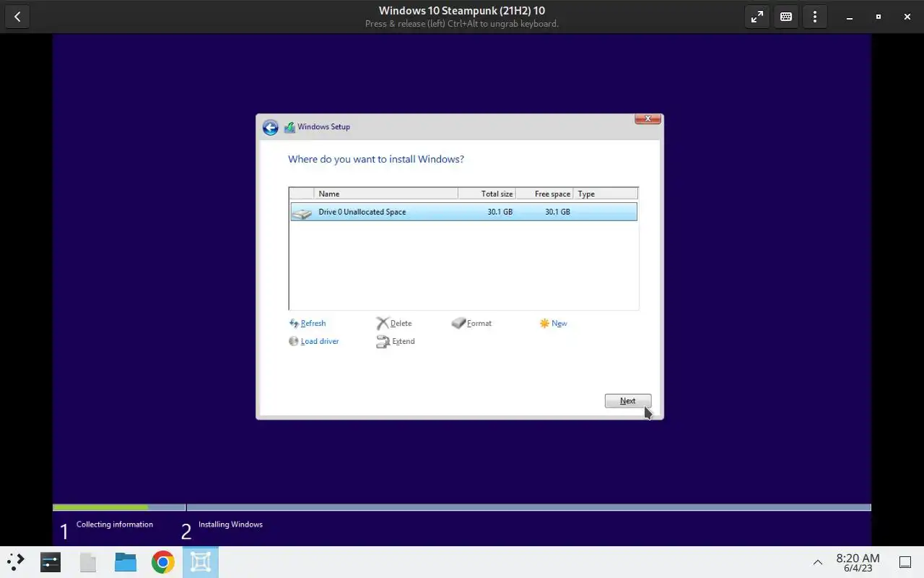Open the three-dot menu in header
Image resolution: width=924 pixels, height=578 pixels.
815,17
